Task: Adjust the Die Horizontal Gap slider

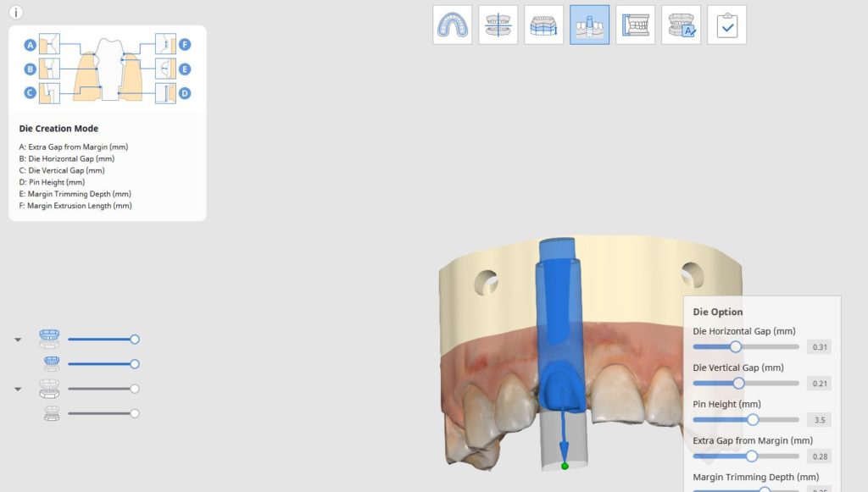Action: point(735,346)
